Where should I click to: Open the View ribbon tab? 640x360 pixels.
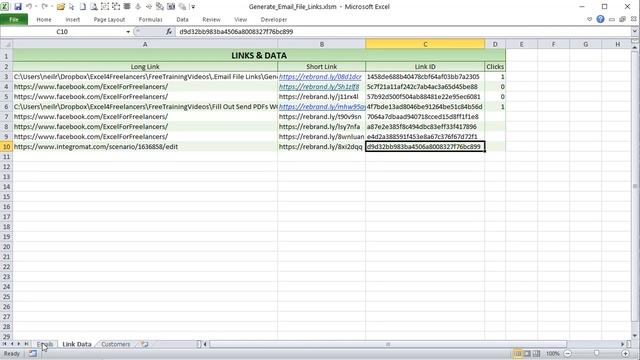click(240, 19)
